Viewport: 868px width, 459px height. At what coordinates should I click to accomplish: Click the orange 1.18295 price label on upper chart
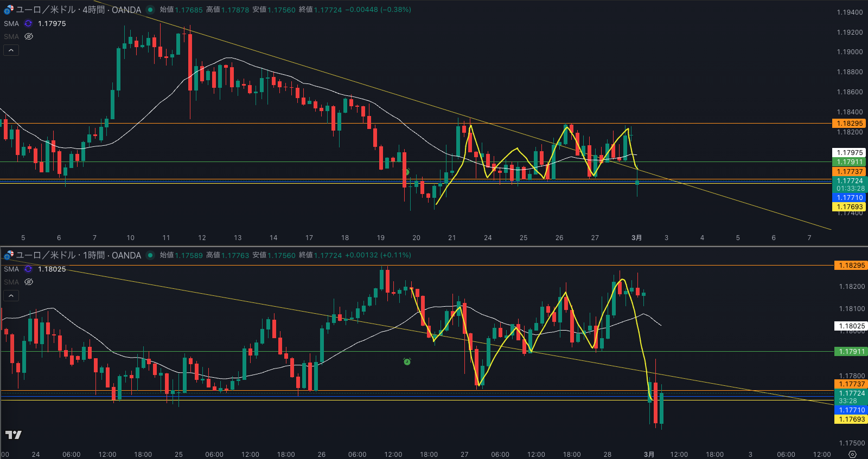[x=849, y=124]
